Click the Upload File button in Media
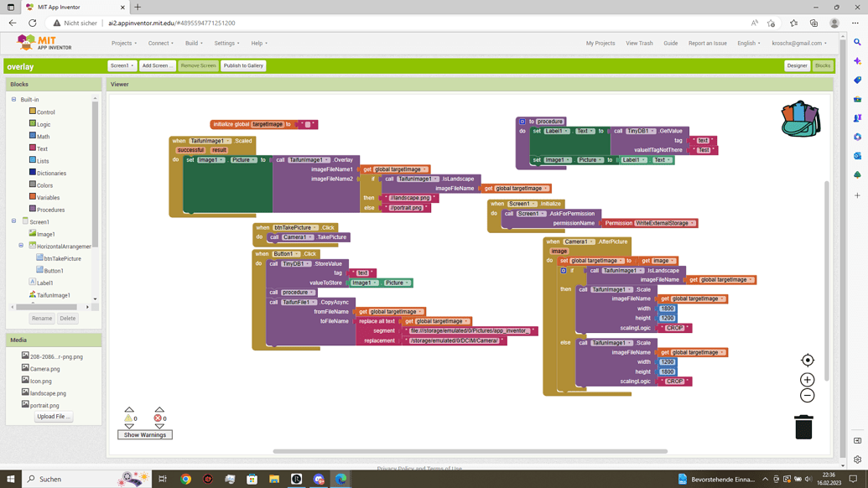 click(x=54, y=416)
